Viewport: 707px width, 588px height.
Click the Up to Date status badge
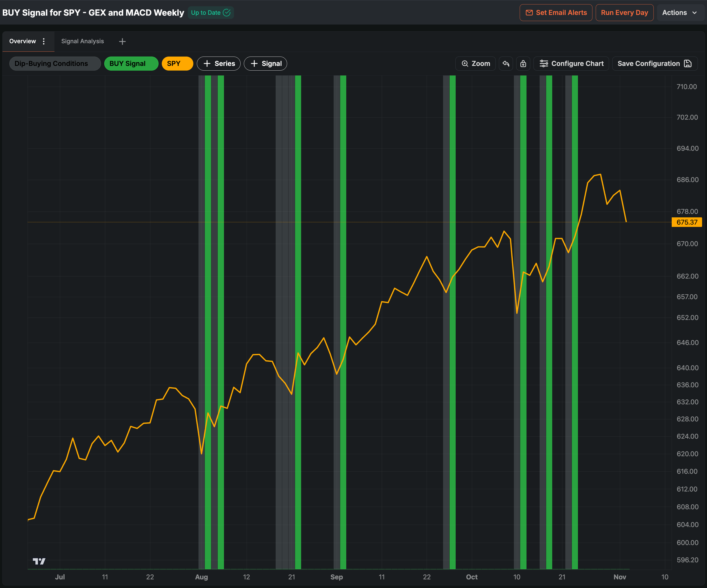[210, 13]
